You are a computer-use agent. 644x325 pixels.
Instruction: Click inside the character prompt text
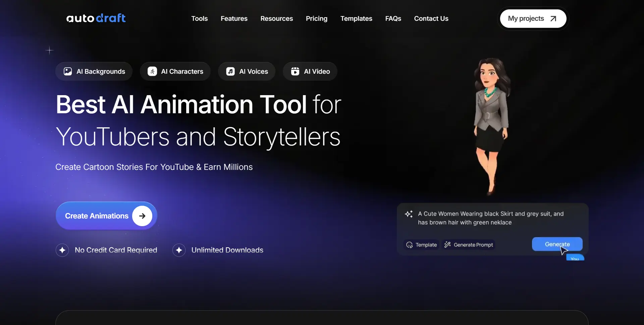tap(491, 218)
